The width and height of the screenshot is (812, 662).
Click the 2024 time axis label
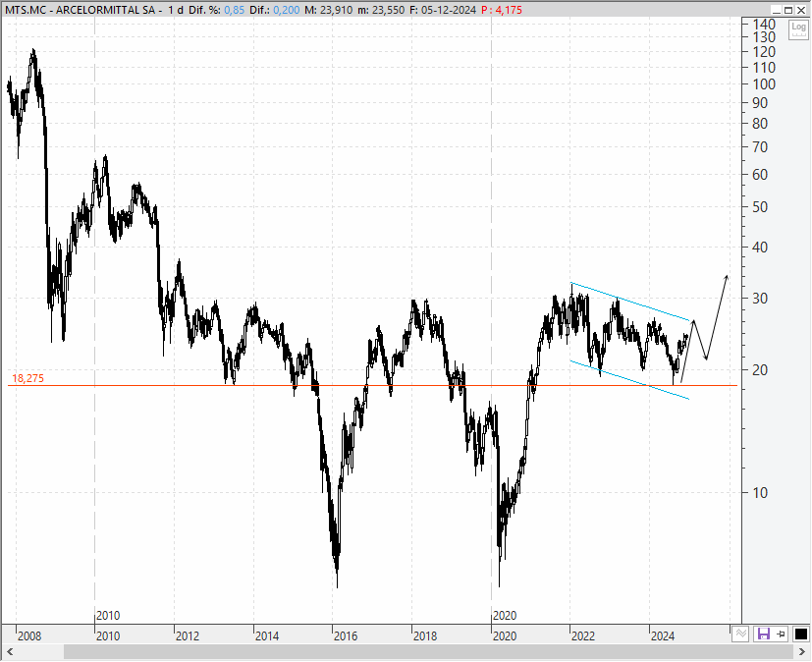tap(663, 636)
